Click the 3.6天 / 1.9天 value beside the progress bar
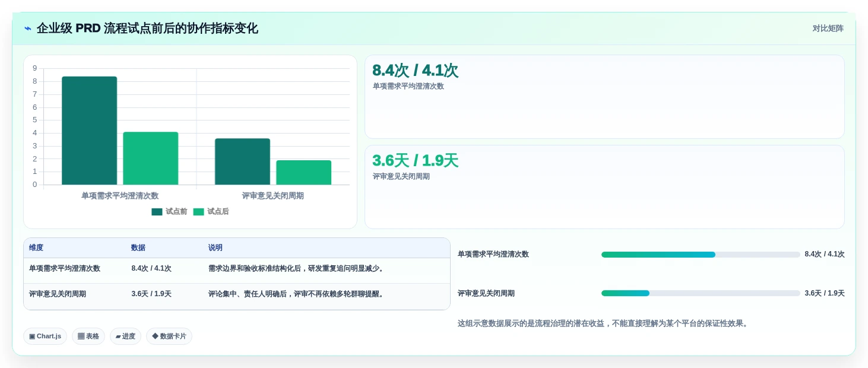 pos(825,294)
